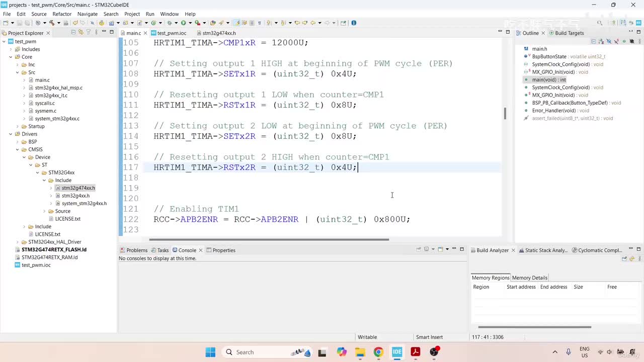Open Chrome from the taskbar
The image size is (644, 362).
tap(378, 352)
